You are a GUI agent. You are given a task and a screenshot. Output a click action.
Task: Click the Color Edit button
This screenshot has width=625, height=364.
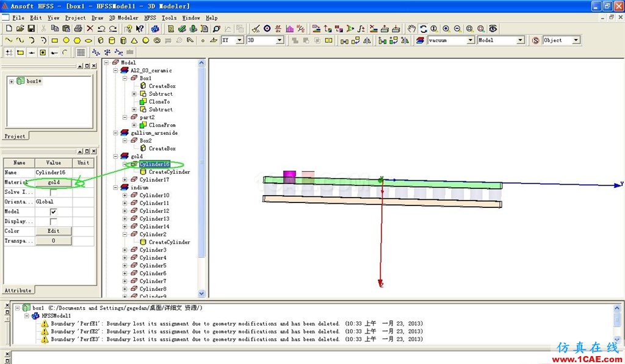(x=54, y=231)
